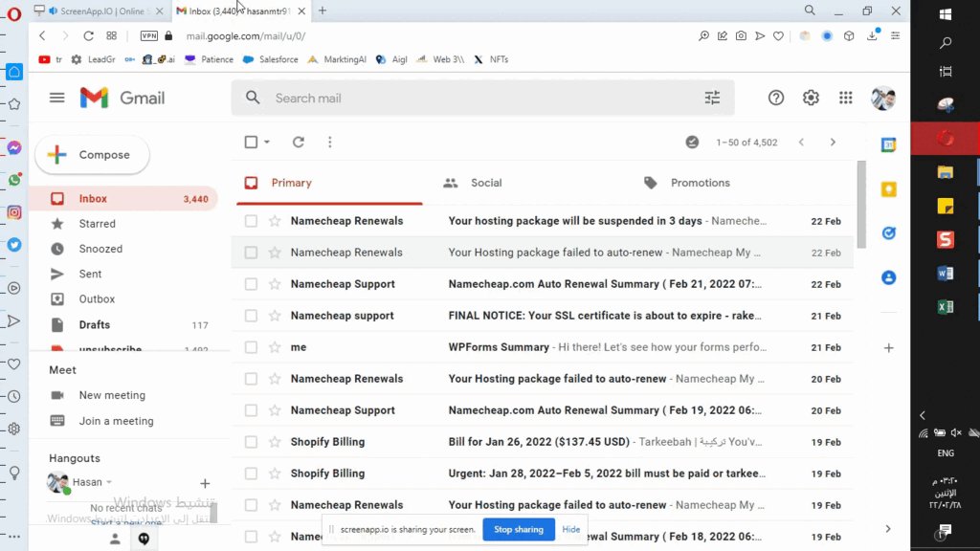Viewport: 980px width, 551px height.
Task: Add page to bookmarks heart icon
Action: coord(778,36)
